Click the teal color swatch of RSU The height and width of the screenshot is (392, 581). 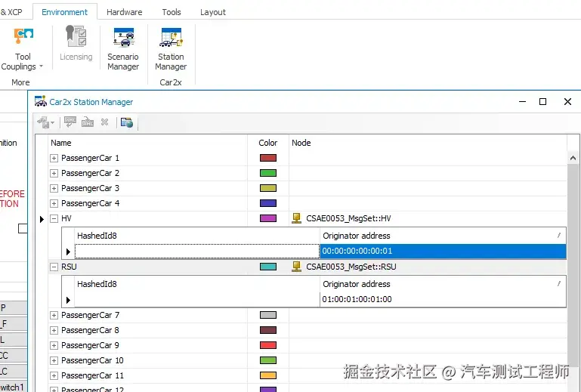click(x=268, y=267)
